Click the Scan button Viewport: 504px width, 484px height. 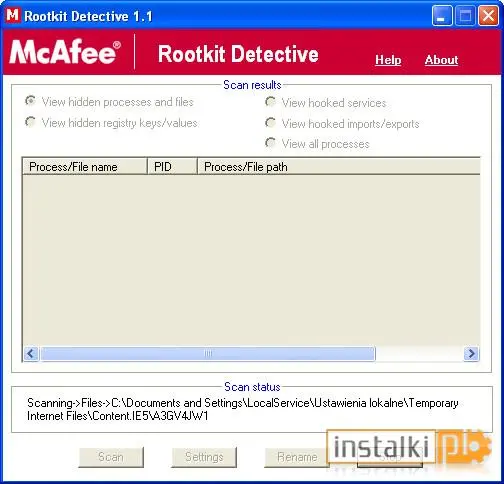[111, 457]
